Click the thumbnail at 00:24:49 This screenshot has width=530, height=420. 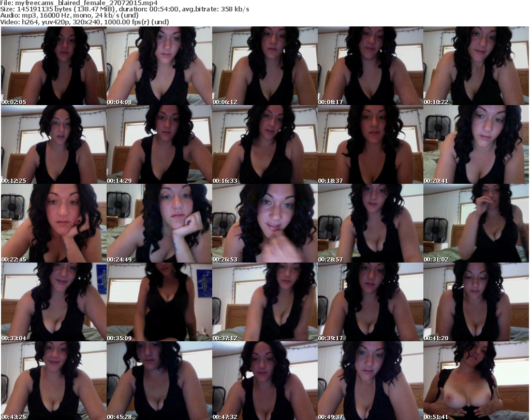(x=159, y=223)
